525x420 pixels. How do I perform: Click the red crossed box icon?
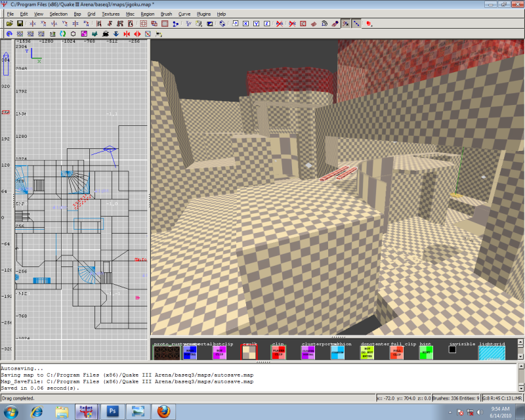click(148, 34)
